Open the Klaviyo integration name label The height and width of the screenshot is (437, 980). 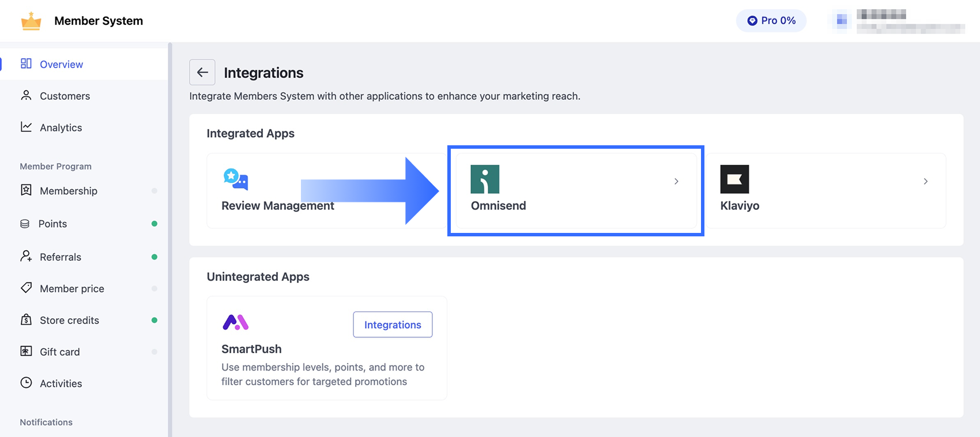740,206
